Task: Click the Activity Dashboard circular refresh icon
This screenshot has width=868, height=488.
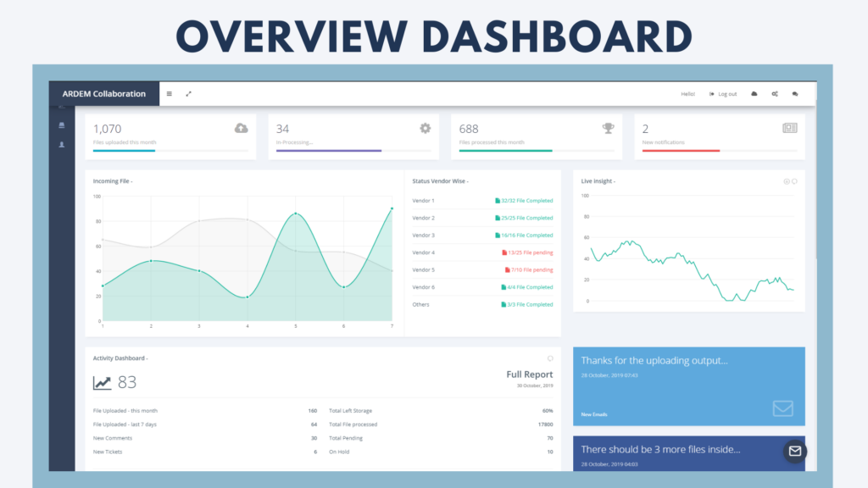Action: [550, 358]
